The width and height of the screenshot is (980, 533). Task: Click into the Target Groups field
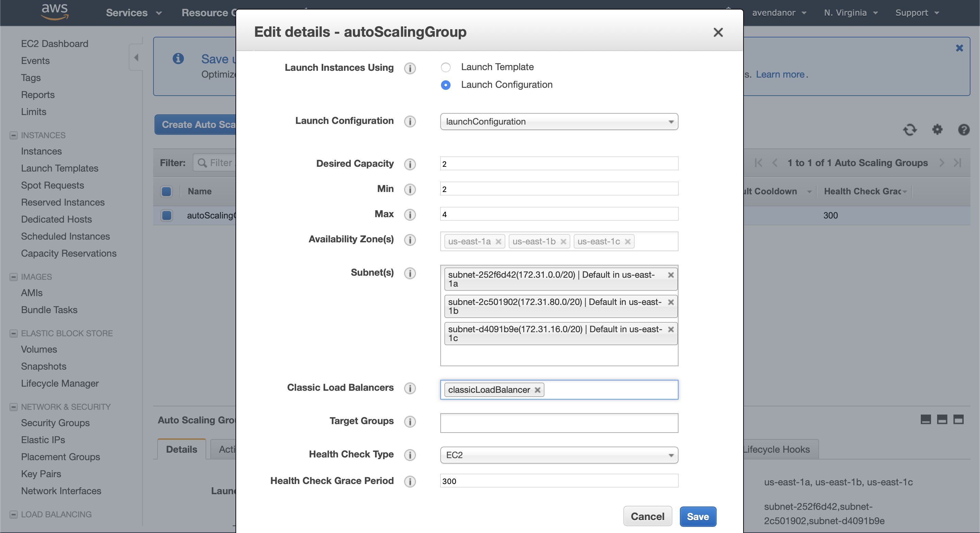click(558, 423)
